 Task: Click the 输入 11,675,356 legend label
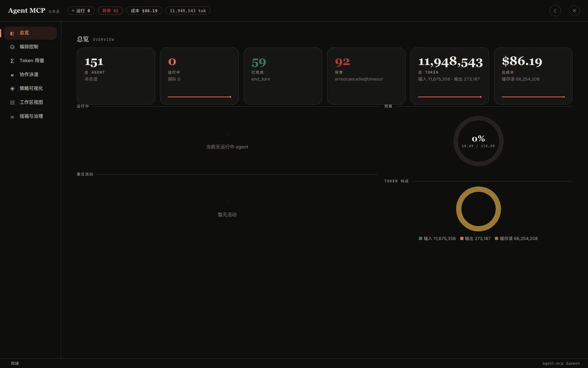(440, 238)
